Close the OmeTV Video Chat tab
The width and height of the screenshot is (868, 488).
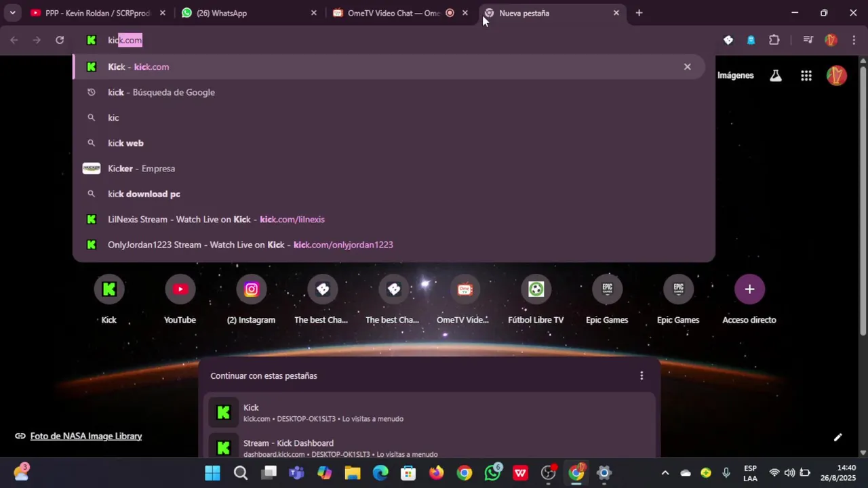(465, 13)
